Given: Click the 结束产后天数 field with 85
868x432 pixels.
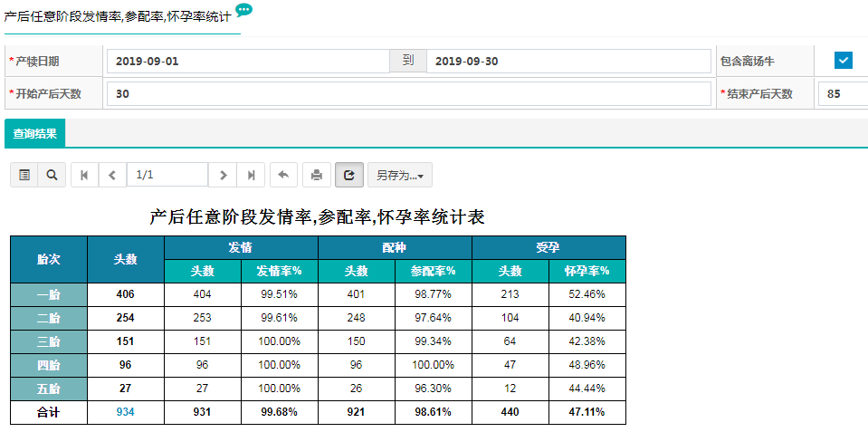Looking at the screenshot, I should tap(843, 93).
